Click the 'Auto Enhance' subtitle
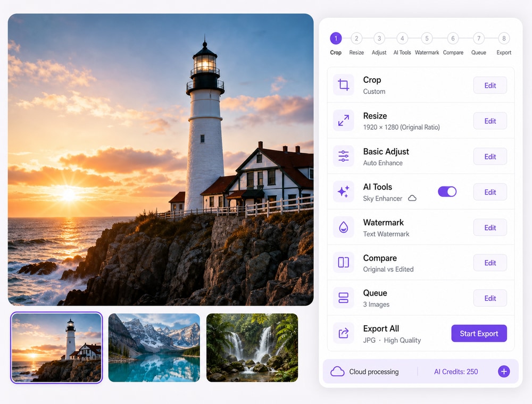 (x=383, y=163)
